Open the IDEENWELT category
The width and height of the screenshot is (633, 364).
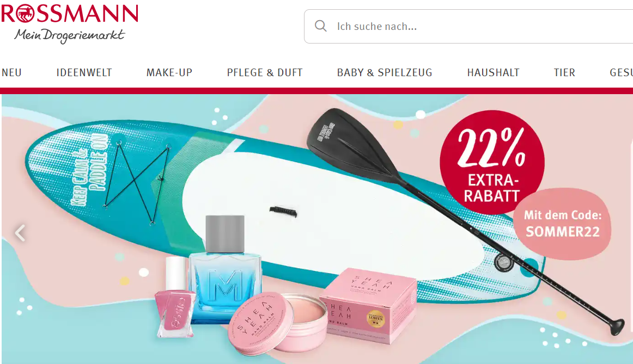[x=84, y=72]
